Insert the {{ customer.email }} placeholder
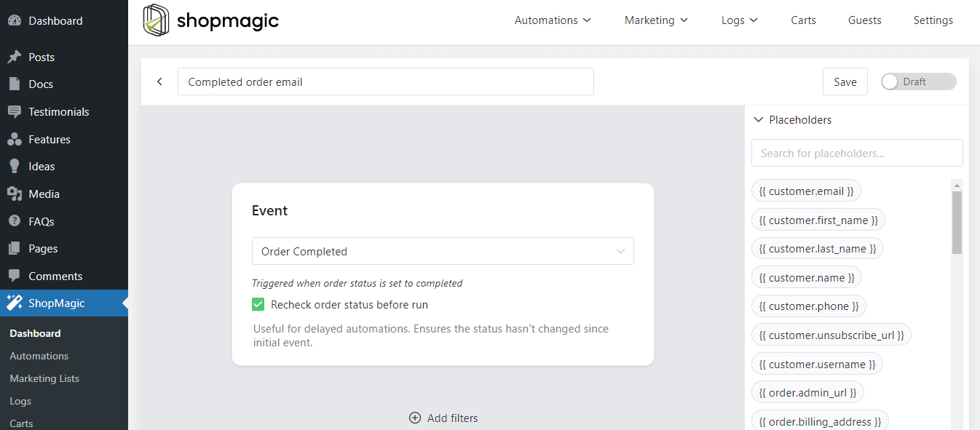Image resolution: width=980 pixels, height=430 pixels. 806,191
